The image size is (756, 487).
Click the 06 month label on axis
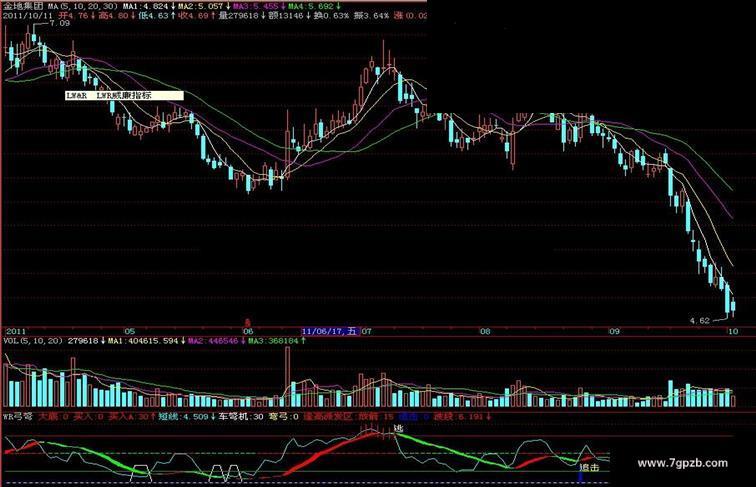coord(248,331)
